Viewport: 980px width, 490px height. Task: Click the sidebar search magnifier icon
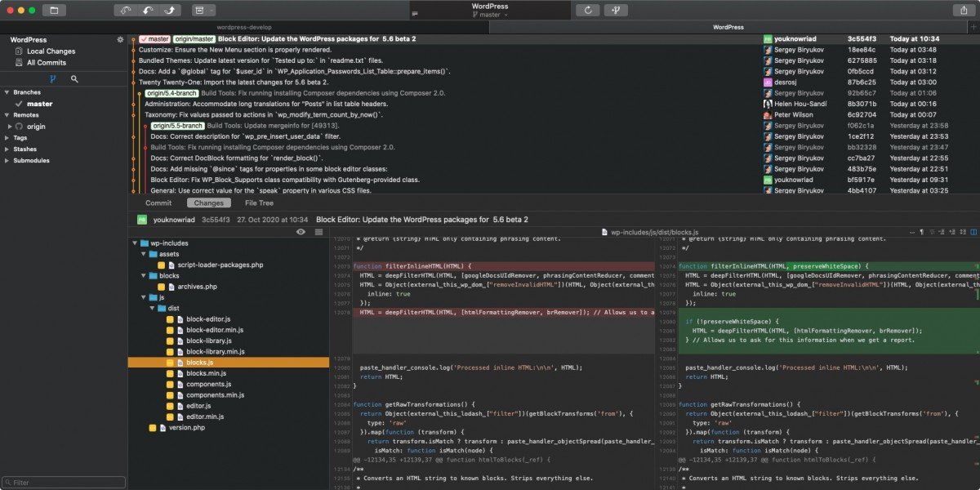pos(74,79)
